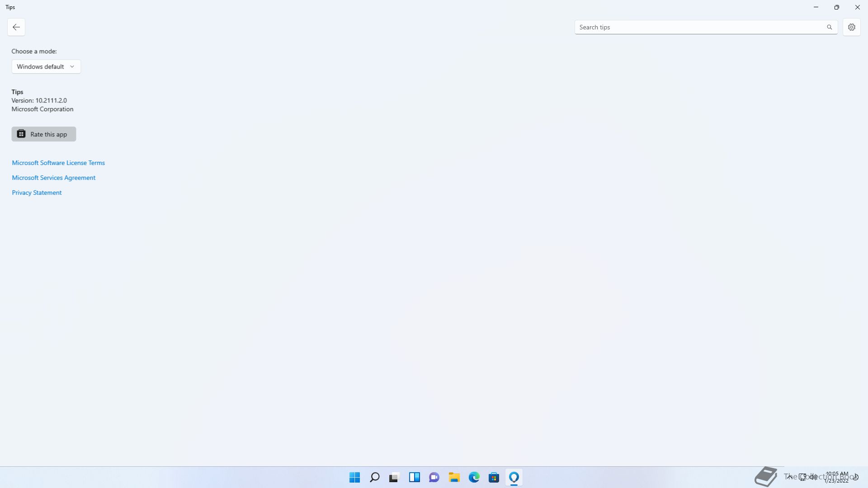
Task: Click the Version: 10.2111.2.0 text
Action: click(39, 100)
